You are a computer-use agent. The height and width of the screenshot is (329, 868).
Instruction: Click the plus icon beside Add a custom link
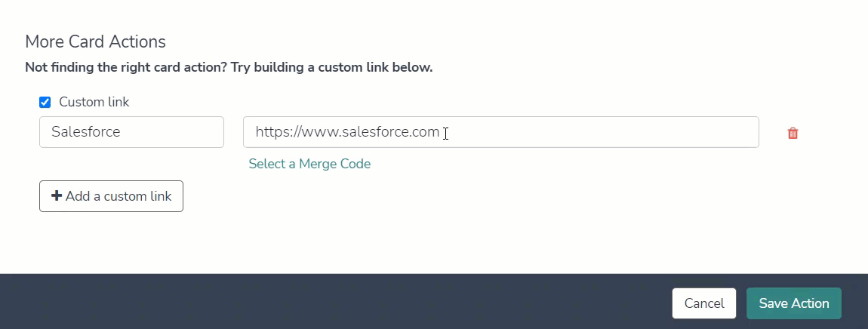click(57, 196)
